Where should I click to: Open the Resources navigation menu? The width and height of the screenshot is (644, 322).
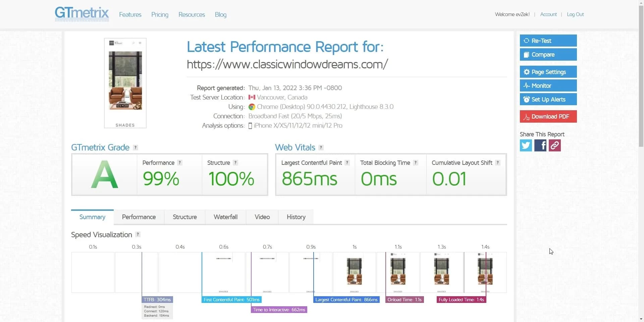(x=192, y=15)
